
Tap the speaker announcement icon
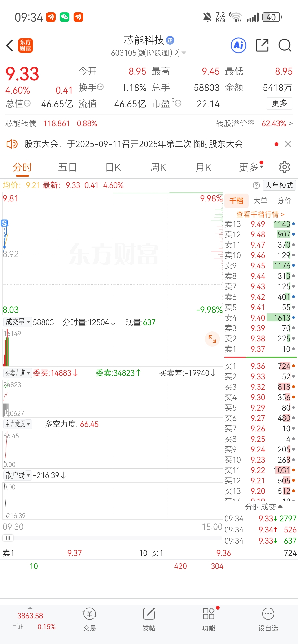pyautogui.click(x=12, y=144)
